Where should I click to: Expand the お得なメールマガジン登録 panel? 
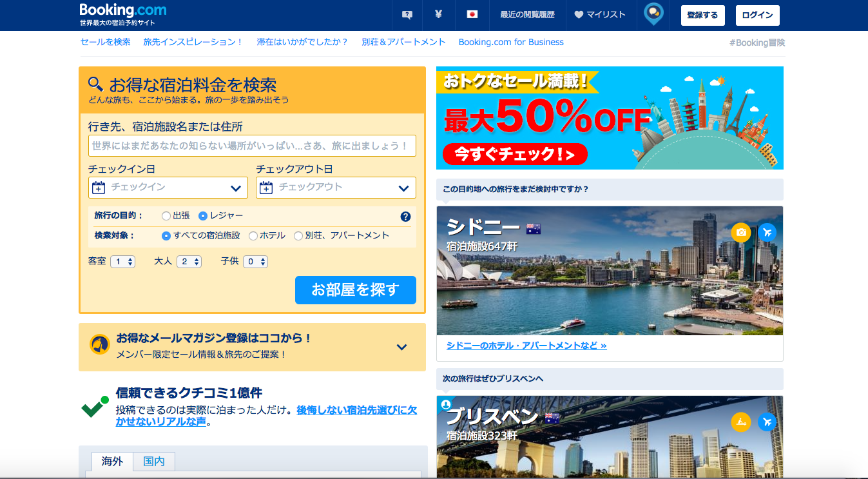[401, 347]
